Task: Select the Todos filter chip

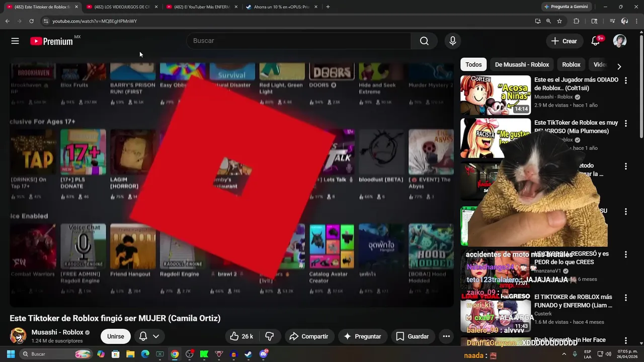Action: click(x=473, y=64)
